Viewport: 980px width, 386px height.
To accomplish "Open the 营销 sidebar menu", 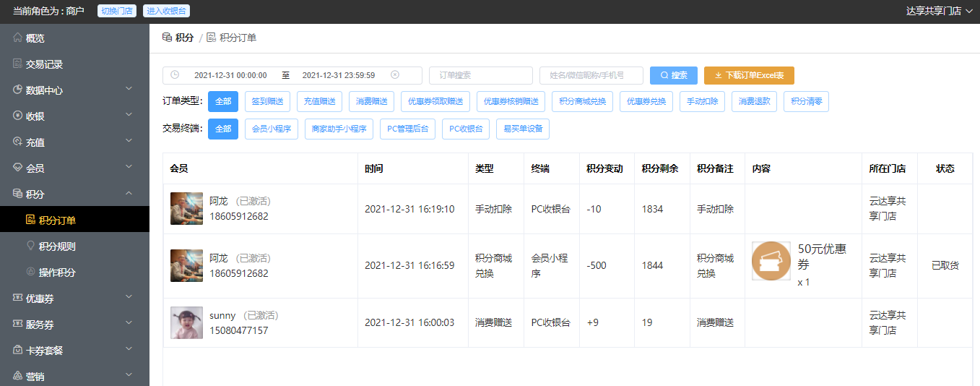I will [74, 376].
